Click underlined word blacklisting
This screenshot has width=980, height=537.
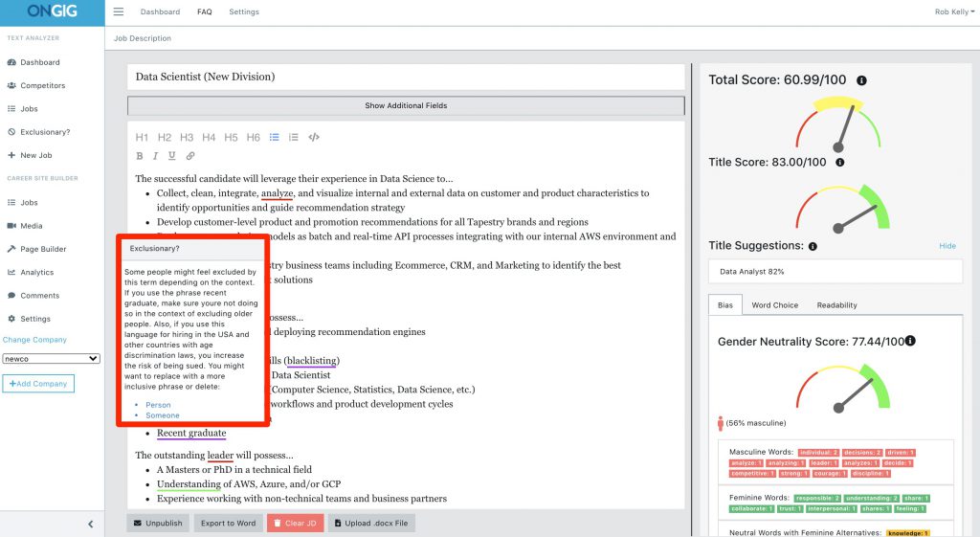[x=312, y=361]
